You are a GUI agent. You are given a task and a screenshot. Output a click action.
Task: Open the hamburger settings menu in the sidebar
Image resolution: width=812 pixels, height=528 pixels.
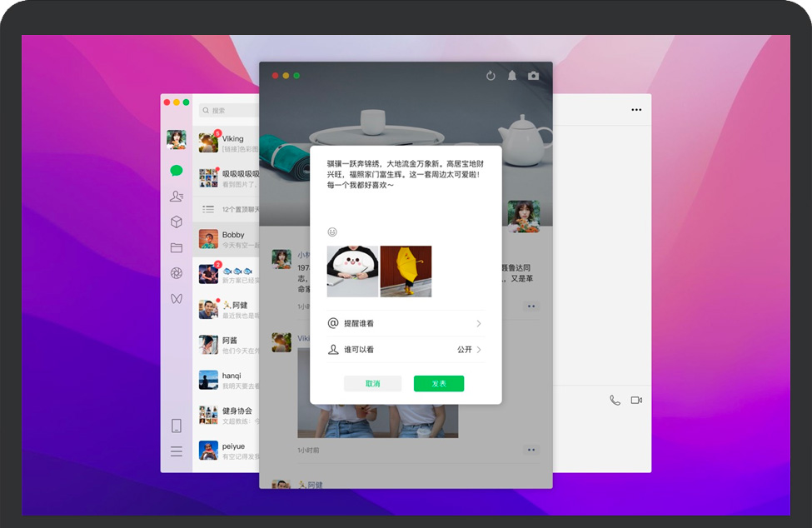click(177, 451)
